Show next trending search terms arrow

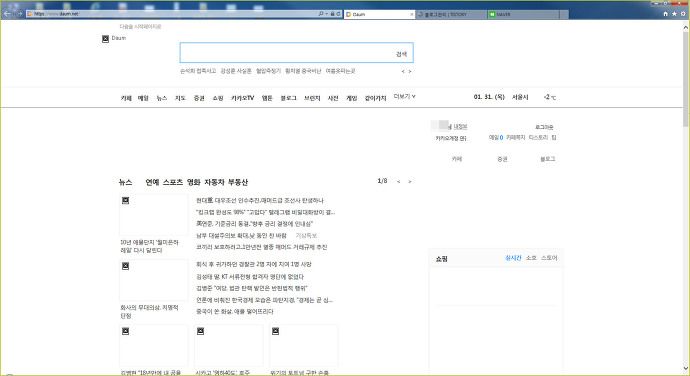410,71
